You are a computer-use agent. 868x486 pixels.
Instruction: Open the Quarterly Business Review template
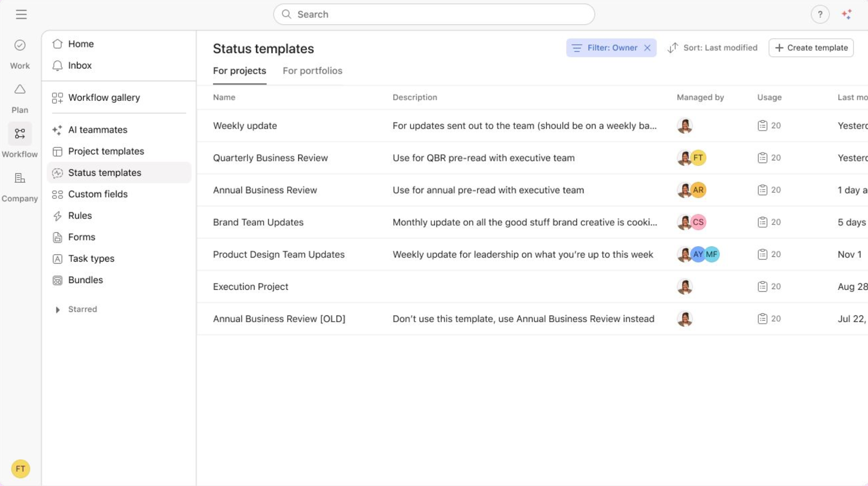[x=270, y=158]
